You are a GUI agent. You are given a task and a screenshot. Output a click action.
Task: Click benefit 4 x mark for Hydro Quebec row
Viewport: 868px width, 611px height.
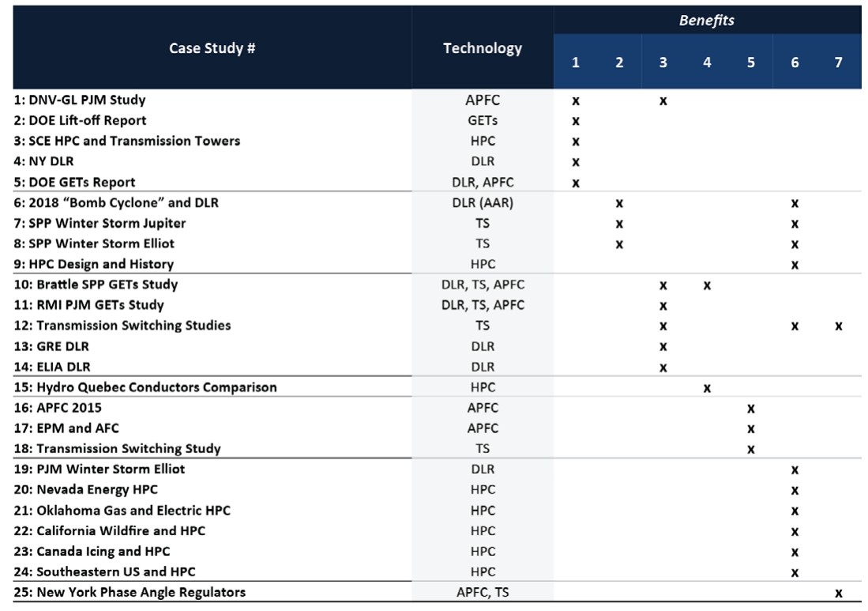(x=707, y=388)
